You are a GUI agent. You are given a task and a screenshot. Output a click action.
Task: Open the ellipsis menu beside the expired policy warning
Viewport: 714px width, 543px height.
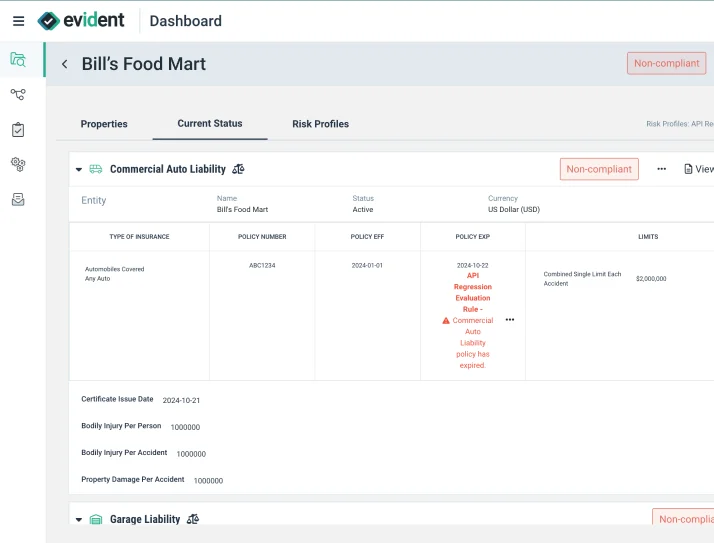point(510,320)
